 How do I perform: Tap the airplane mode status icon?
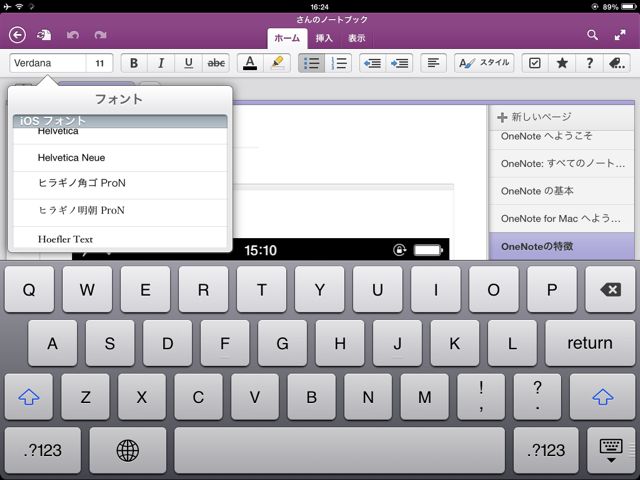(7, 7)
